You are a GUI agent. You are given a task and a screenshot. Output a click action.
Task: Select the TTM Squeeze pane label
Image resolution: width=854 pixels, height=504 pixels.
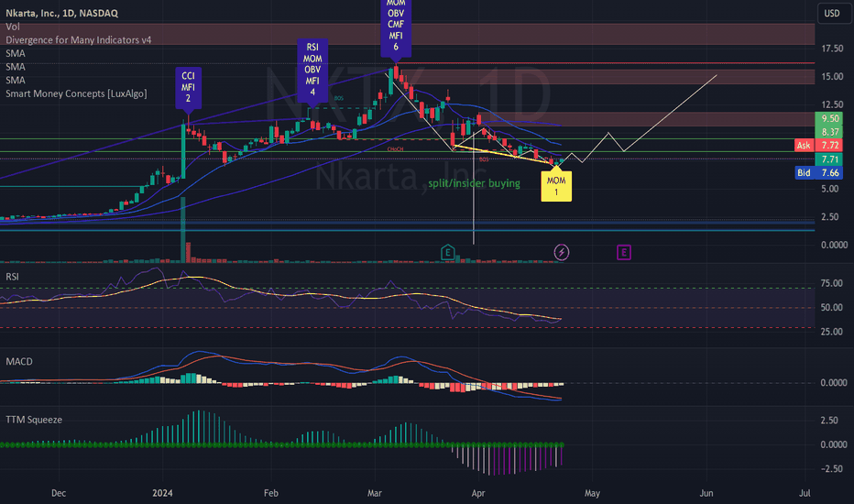tap(34, 420)
